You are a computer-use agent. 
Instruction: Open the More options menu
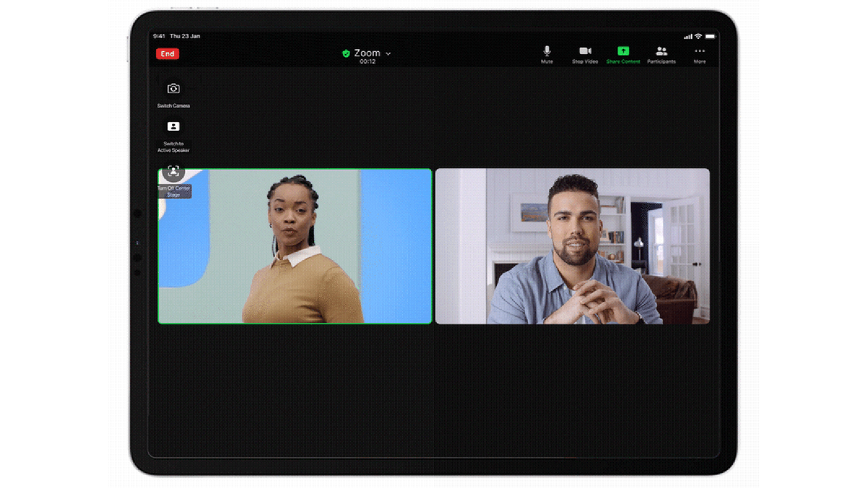(699, 54)
